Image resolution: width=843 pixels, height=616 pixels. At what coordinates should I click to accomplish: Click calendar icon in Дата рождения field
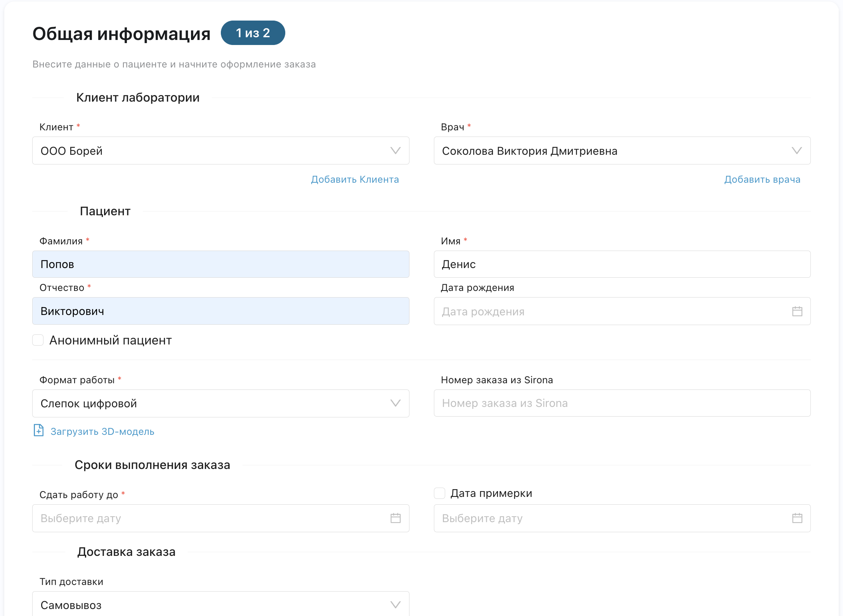(x=797, y=311)
